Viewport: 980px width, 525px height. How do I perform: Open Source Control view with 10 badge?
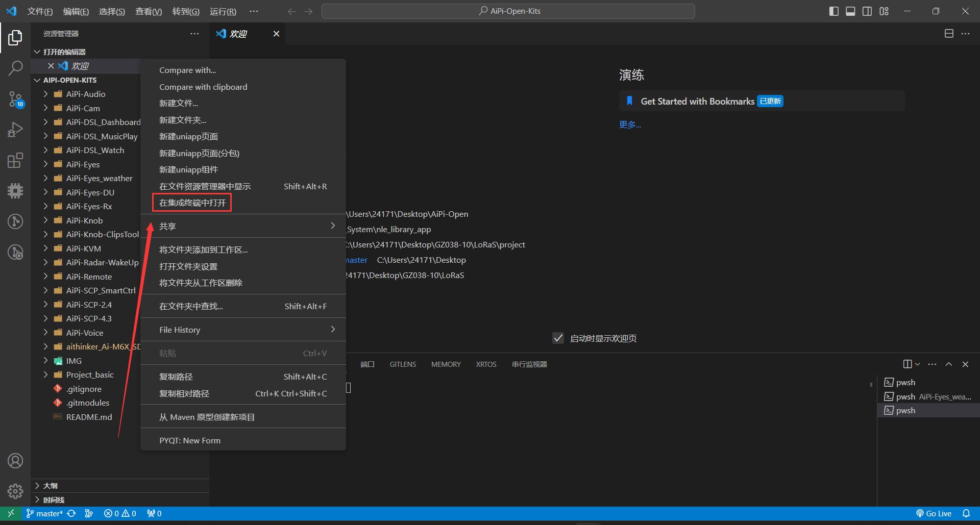15,99
